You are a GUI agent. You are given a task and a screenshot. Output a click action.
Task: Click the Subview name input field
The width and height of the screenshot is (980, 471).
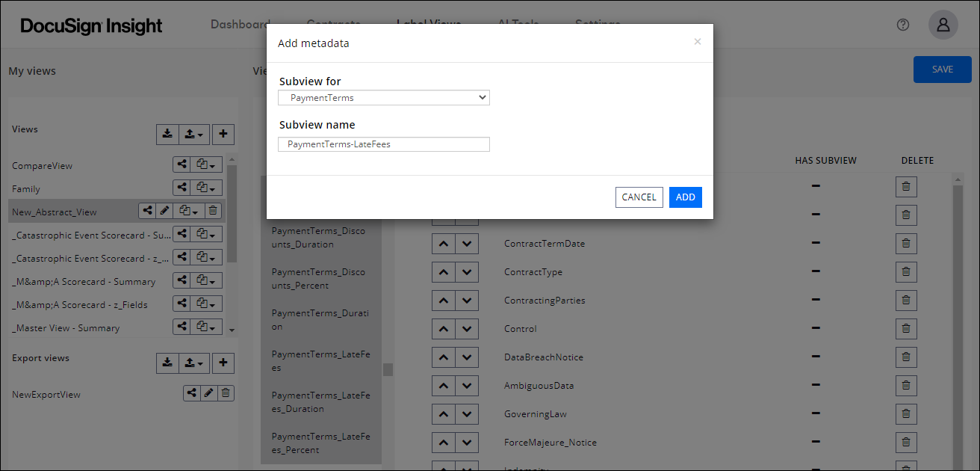coord(383,144)
